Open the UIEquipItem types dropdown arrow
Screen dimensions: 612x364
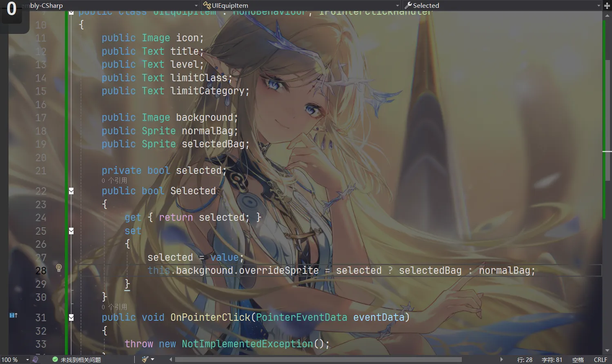click(x=397, y=5)
